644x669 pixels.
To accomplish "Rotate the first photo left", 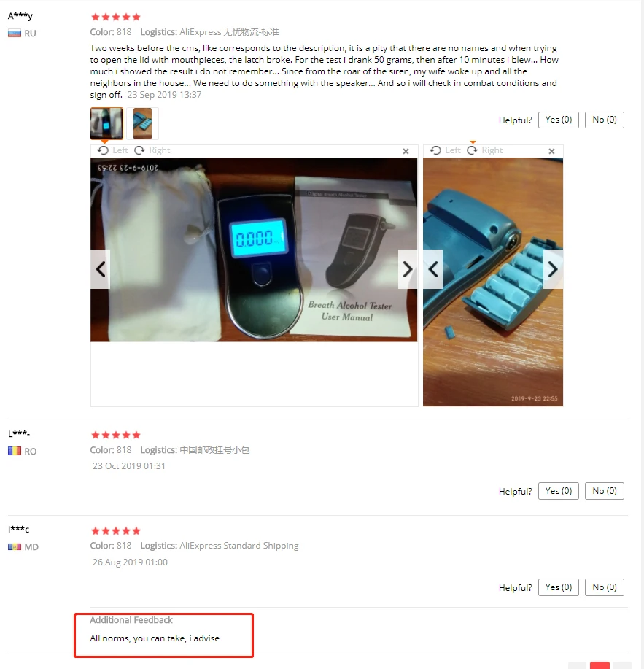I will point(113,150).
